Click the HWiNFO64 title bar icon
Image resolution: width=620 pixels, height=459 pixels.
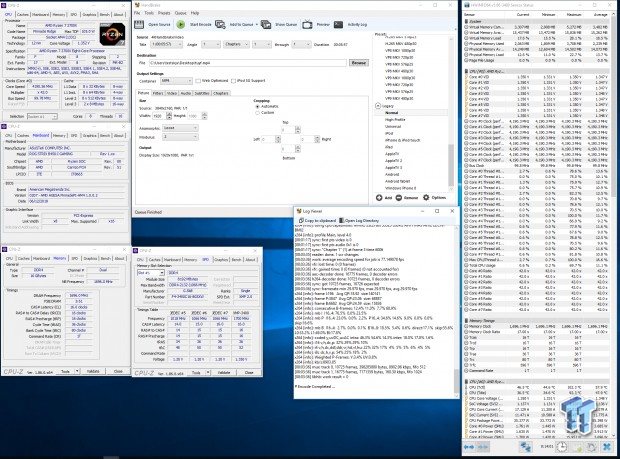(x=467, y=5)
